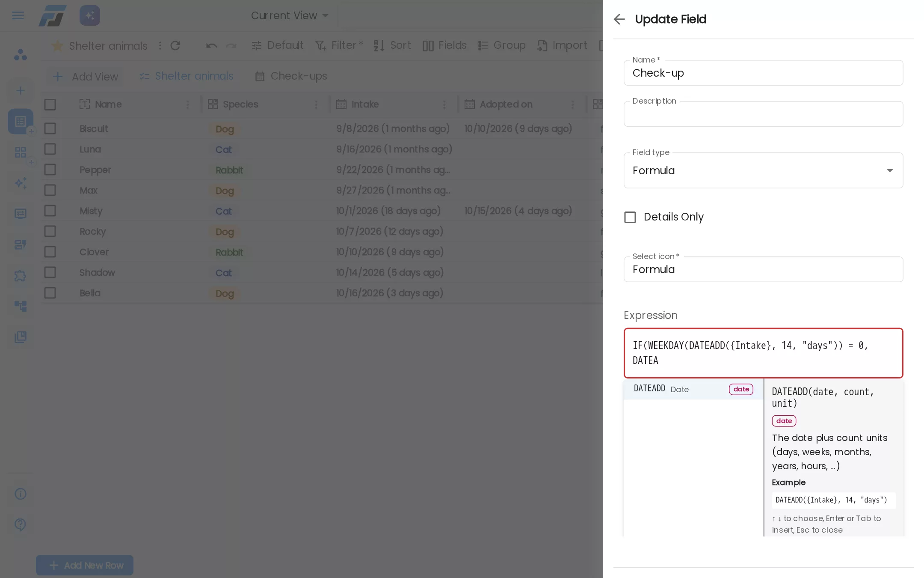Check the Misty row checkbox
This screenshot has height=578, width=924.
[50, 211]
